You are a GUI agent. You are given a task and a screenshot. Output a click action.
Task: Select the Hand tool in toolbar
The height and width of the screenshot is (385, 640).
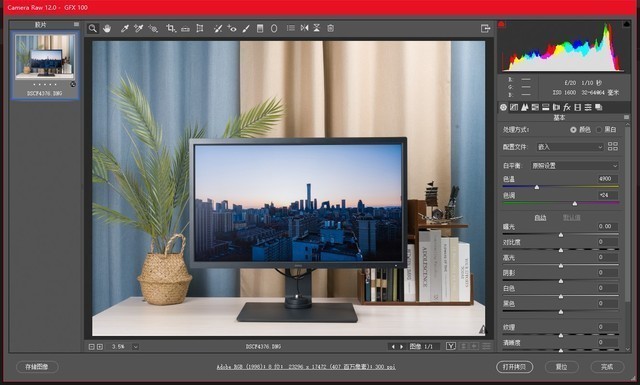(107, 28)
